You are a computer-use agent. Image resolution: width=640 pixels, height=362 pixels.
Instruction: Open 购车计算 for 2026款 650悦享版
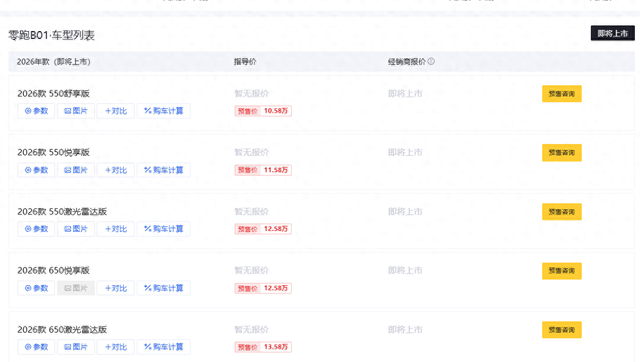coord(164,288)
